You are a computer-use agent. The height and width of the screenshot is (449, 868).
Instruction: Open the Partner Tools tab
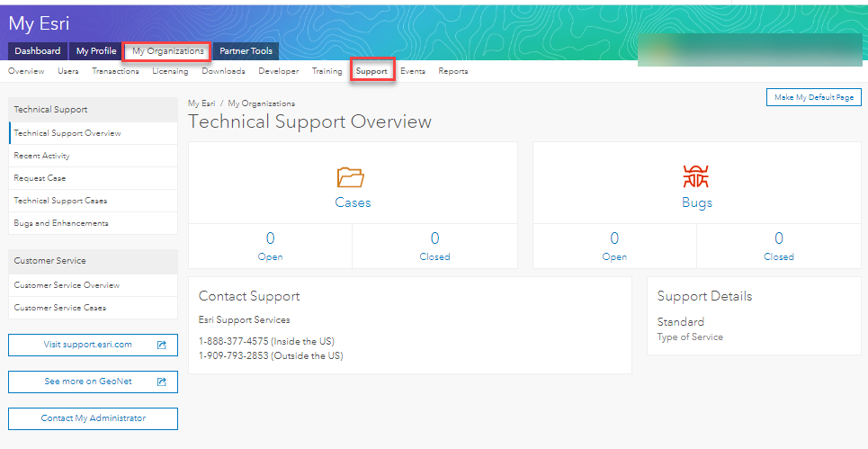[x=246, y=51]
